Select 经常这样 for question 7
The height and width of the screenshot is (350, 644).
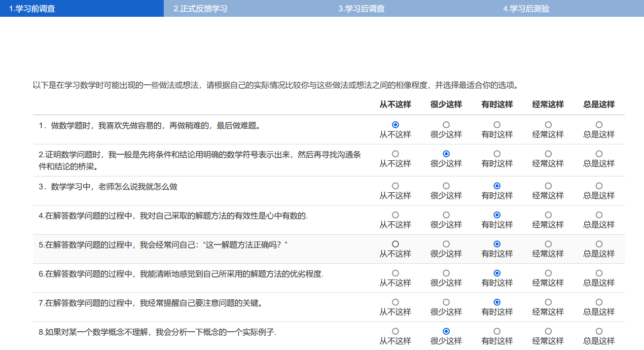548,302
